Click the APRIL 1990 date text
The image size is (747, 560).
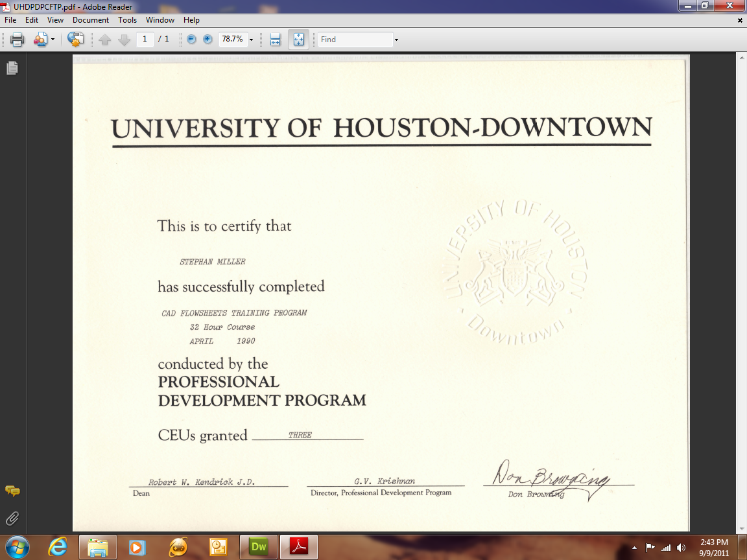pos(222,341)
